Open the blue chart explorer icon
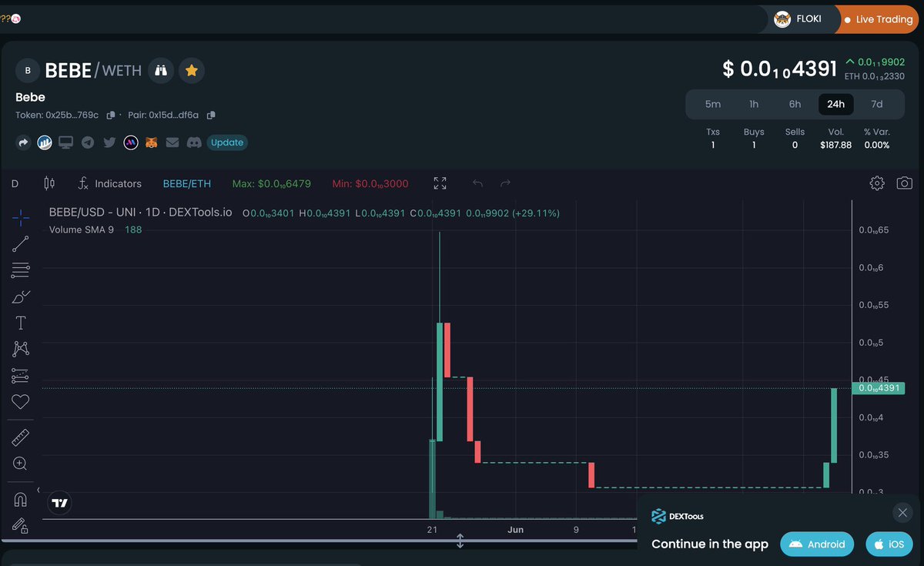The image size is (924, 566). coord(45,142)
